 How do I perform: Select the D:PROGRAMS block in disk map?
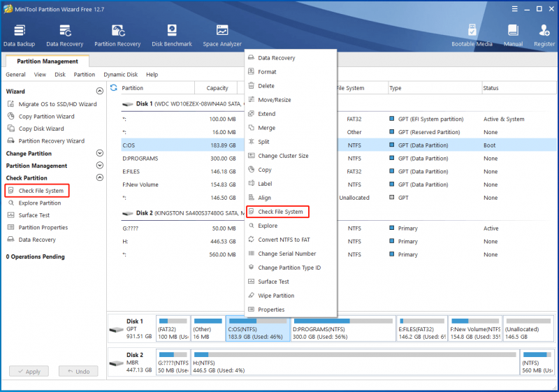point(343,328)
